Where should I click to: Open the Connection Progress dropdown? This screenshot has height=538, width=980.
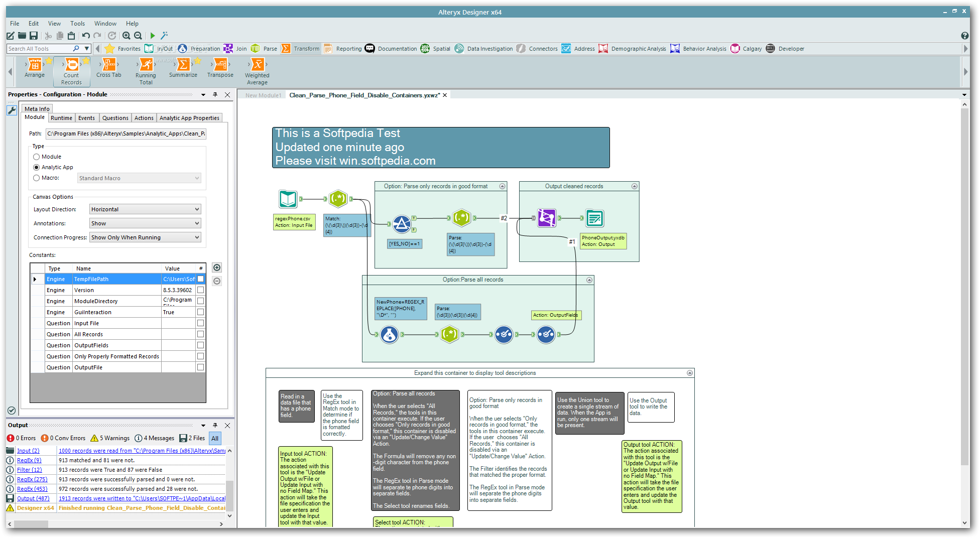145,237
